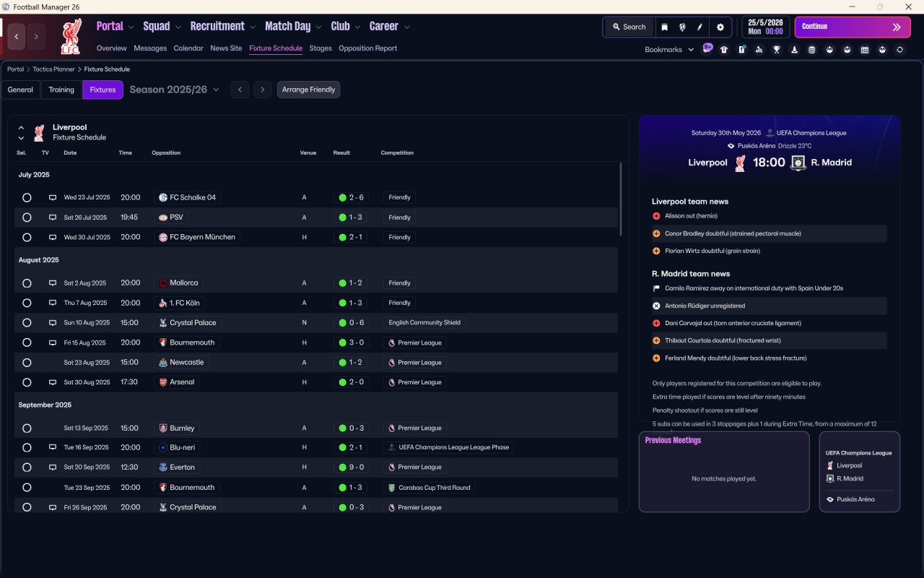Image resolution: width=924 pixels, height=578 pixels.
Task: Click the Arrange Friendly button
Action: point(308,90)
